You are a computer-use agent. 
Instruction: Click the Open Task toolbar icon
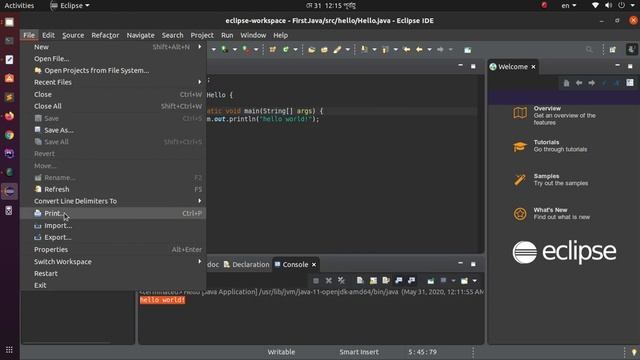(x=324, y=49)
